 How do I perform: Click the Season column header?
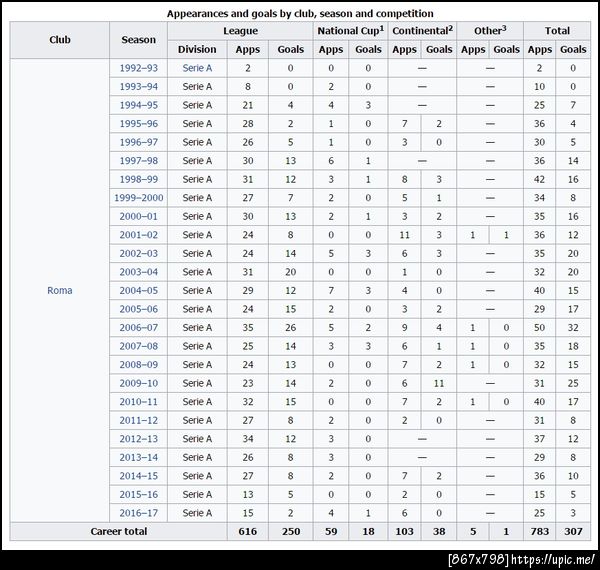click(x=139, y=40)
